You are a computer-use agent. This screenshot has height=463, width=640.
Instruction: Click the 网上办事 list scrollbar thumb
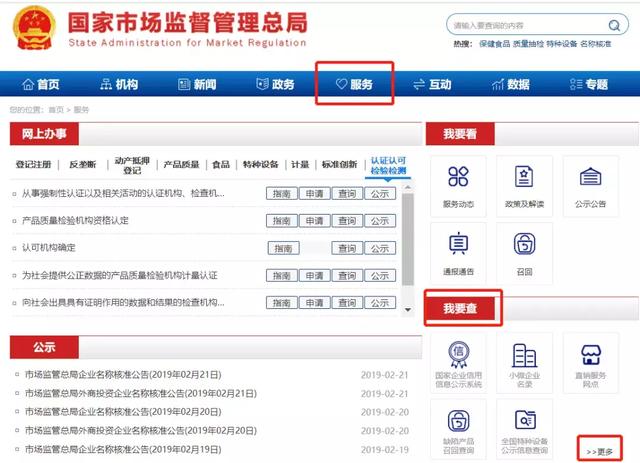click(408, 240)
